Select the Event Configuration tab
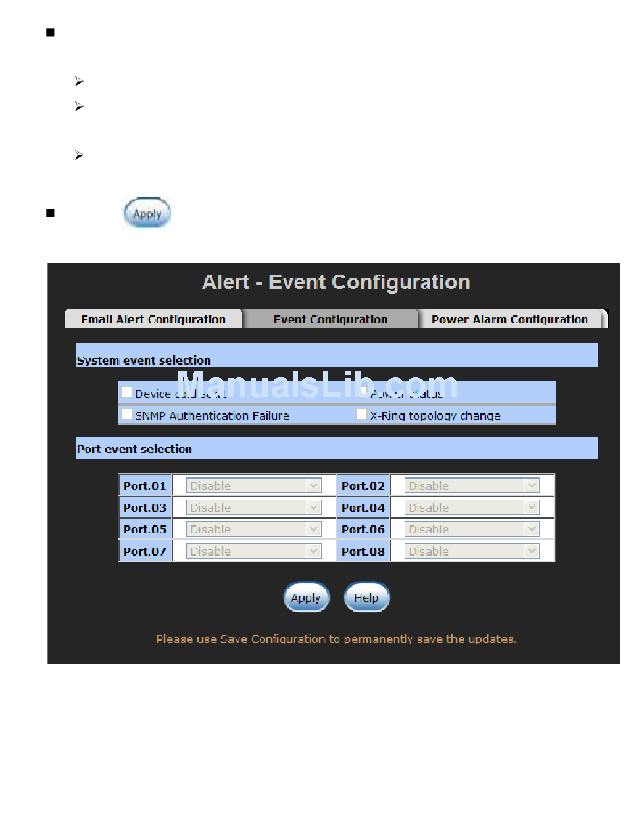This screenshot has width=625, height=840. 330,319
